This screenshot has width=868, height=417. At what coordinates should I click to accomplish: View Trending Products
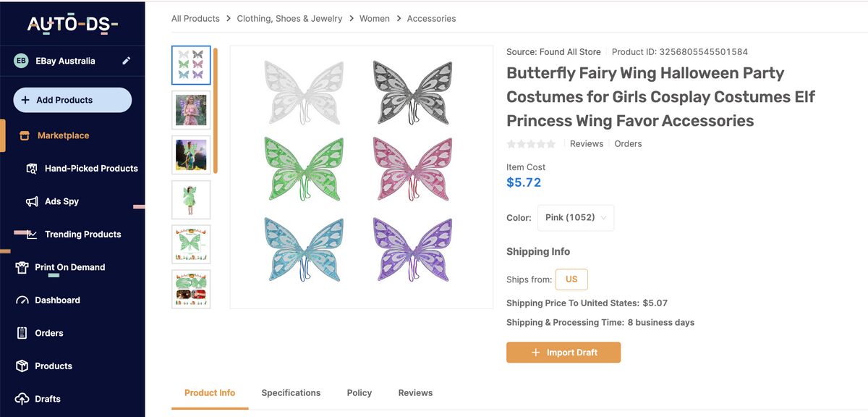click(x=80, y=234)
